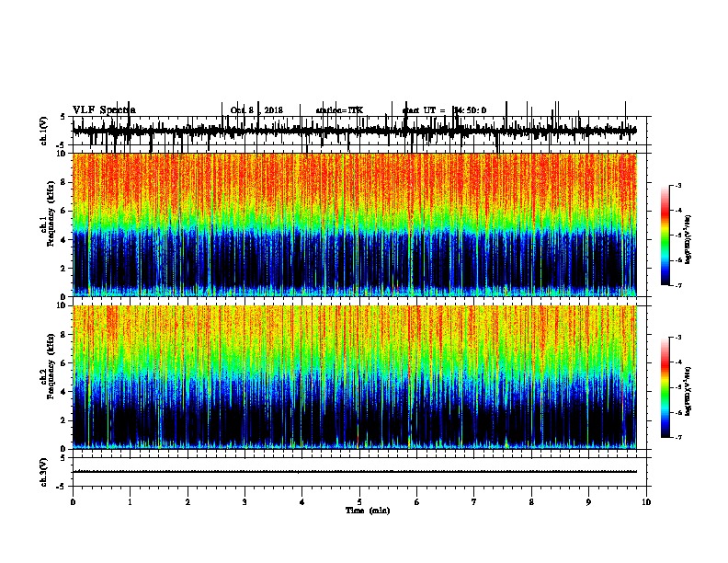Screen dimensions: 728x563
Task: Click the log(PSD) label beside ch.1 colorbar
Action: [688, 240]
